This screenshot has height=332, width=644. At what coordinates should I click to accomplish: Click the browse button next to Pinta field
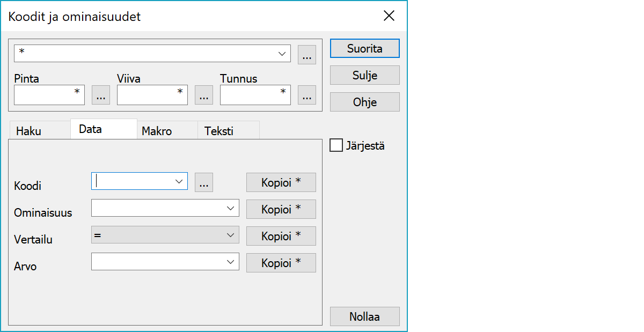(x=101, y=95)
